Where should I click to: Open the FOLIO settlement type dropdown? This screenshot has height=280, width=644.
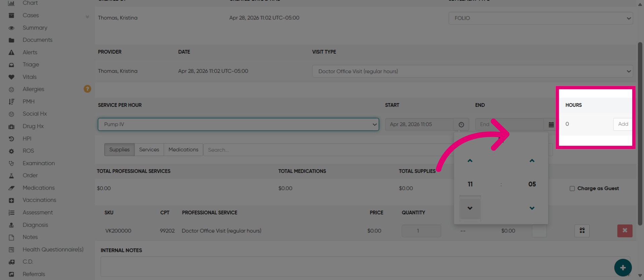541,18
